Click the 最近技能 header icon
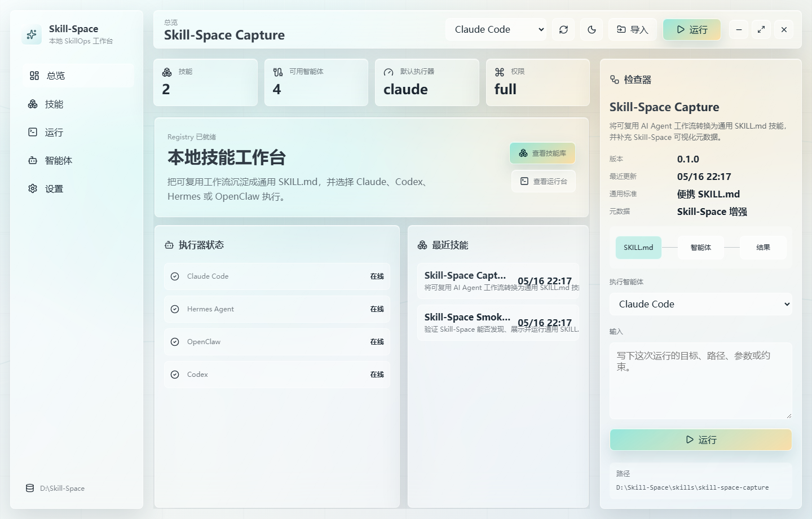 point(422,245)
